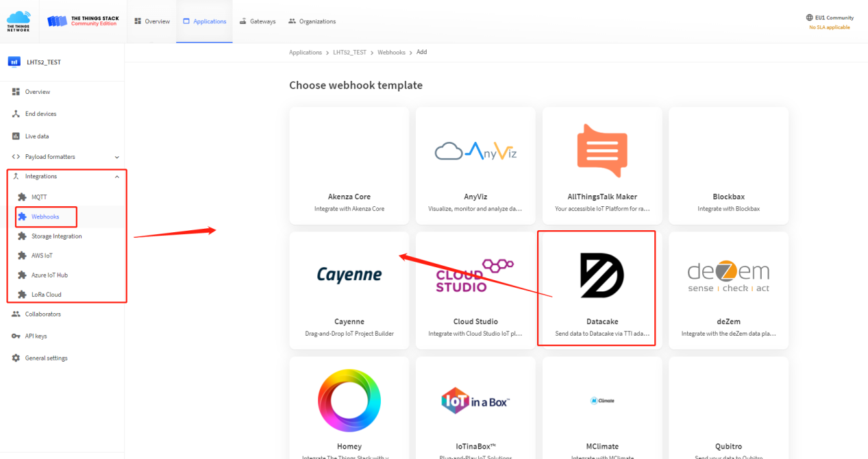
Task: Click the API keys key icon
Action: pos(16,336)
